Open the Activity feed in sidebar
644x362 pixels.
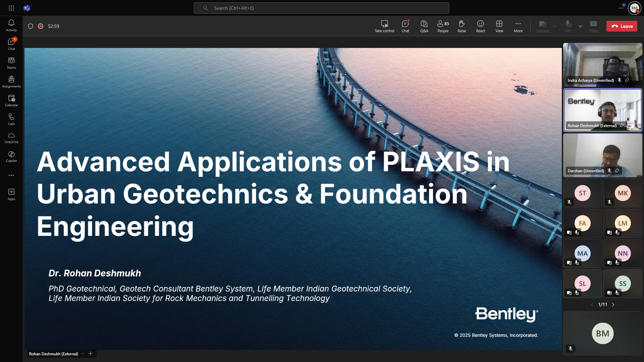[11, 25]
